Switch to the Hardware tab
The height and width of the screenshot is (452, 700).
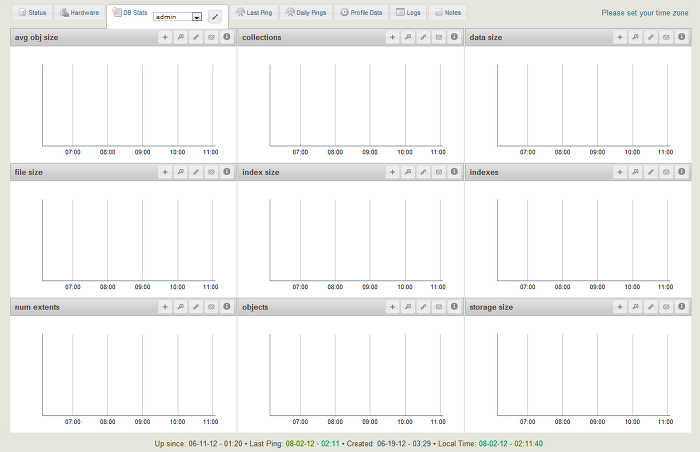(x=80, y=13)
